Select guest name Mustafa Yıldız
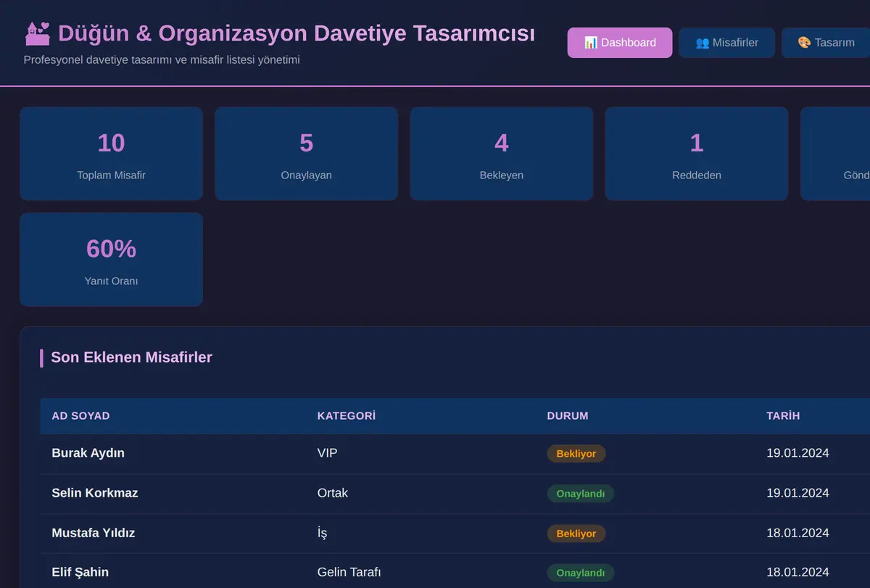Viewport: 870px width, 588px height. (94, 533)
